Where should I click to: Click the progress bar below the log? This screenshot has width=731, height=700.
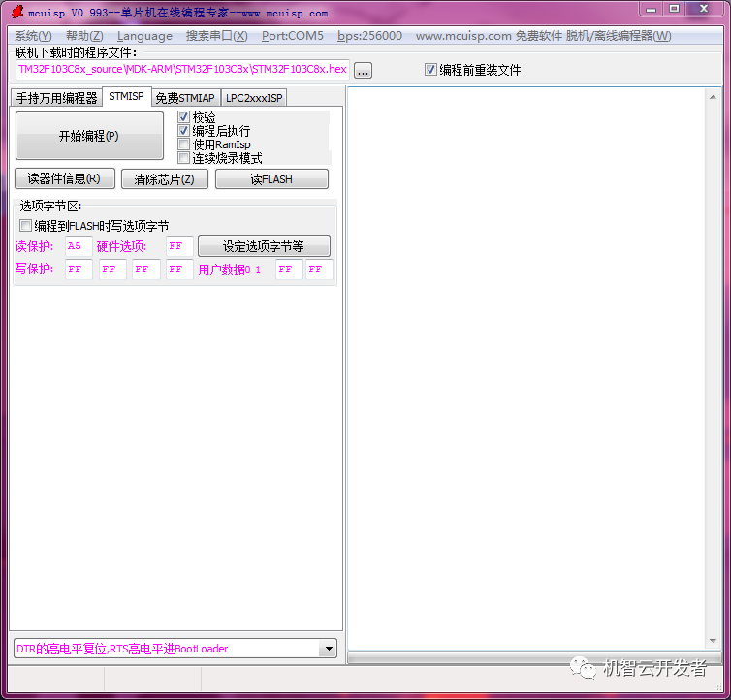pos(534,657)
